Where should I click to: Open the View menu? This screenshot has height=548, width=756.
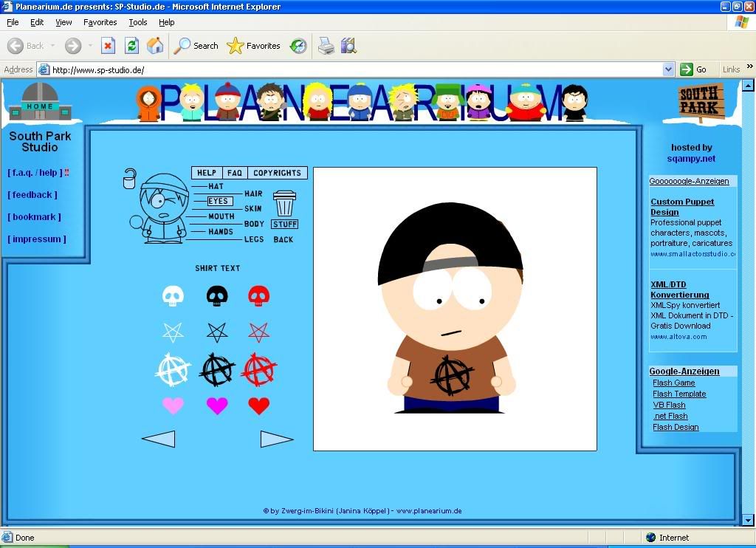click(x=63, y=22)
